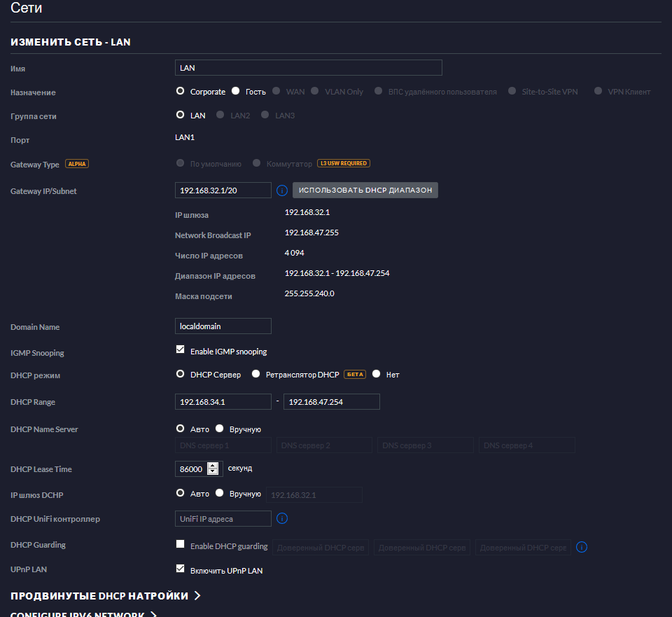Increase DHCP Lease Time with stepper arrow

tap(213, 466)
